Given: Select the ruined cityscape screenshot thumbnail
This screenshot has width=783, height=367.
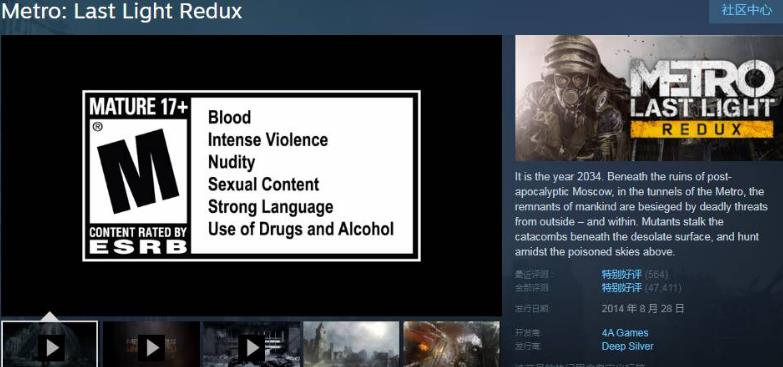Looking at the screenshot, I should click(x=351, y=344).
